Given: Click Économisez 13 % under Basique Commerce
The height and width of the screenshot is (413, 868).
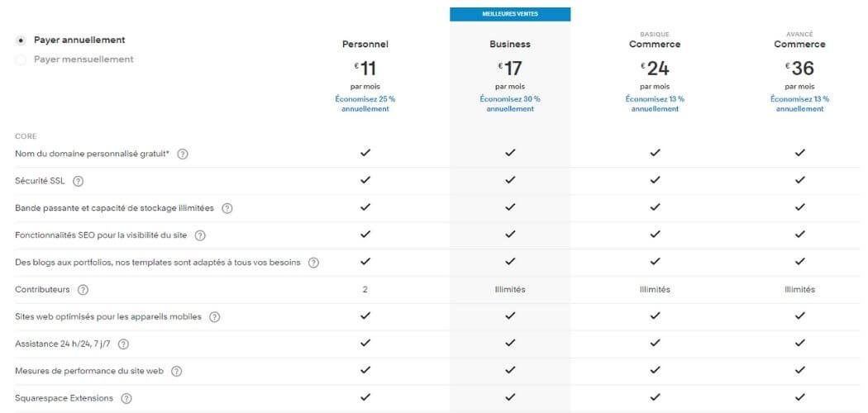Looking at the screenshot, I should (655, 104).
